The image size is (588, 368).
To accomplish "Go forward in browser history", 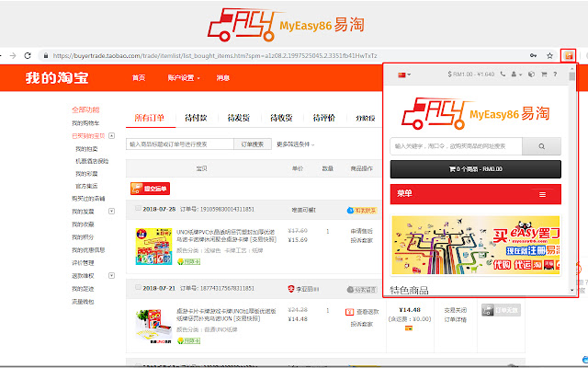I will tap(13, 55).
